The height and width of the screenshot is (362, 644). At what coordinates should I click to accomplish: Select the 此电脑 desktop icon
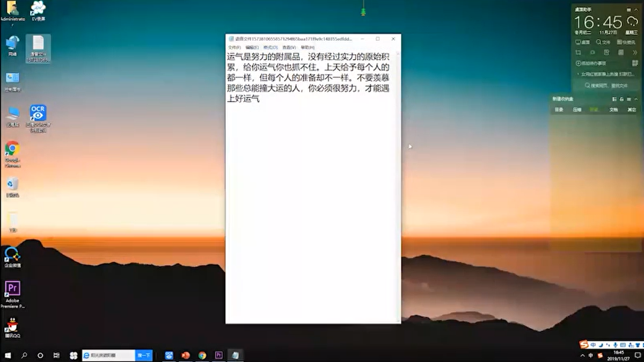pos(12,117)
